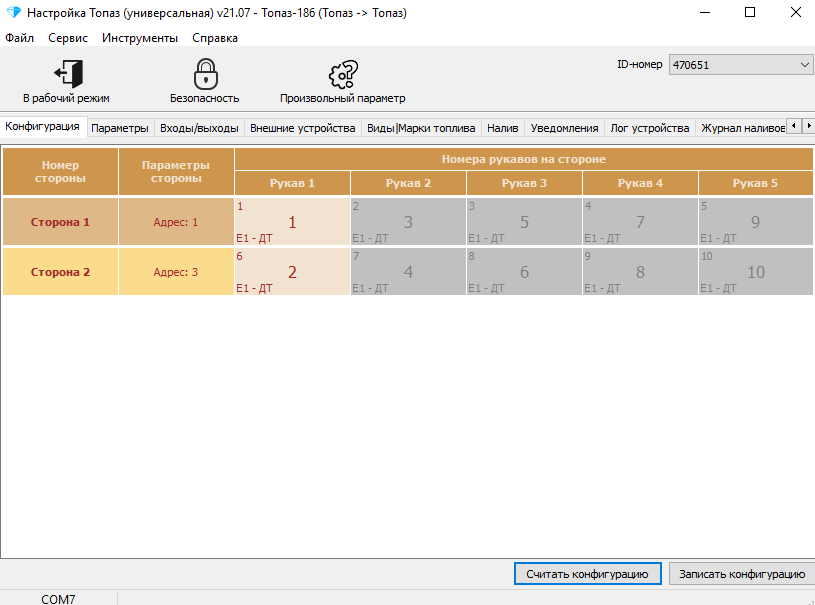815x605 pixels.
Task: Click the COM7 status bar entry
Action: 58,599
